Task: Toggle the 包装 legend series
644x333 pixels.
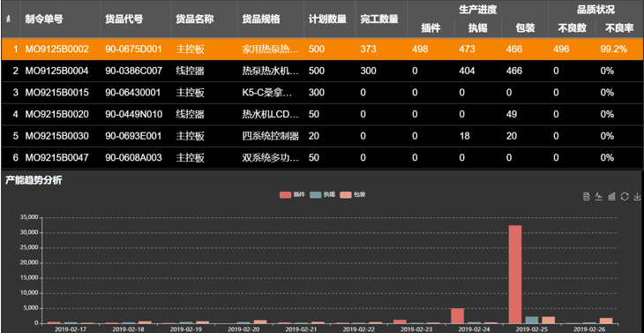Action: 353,194
